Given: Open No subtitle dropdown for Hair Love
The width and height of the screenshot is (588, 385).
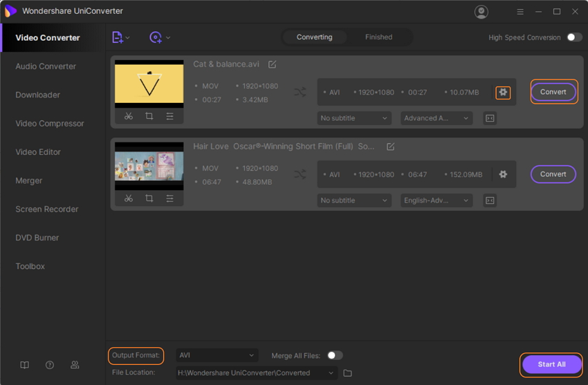Looking at the screenshot, I should (354, 200).
